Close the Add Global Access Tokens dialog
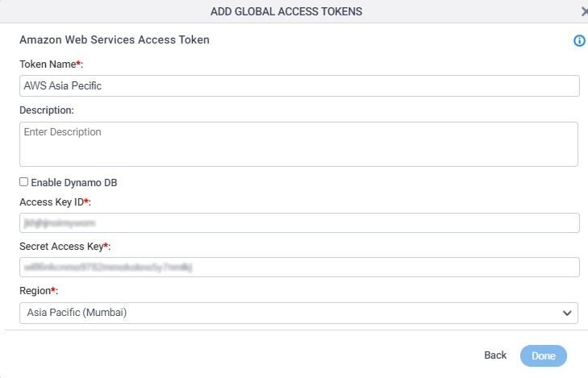The width and height of the screenshot is (588, 378). [585, 12]
